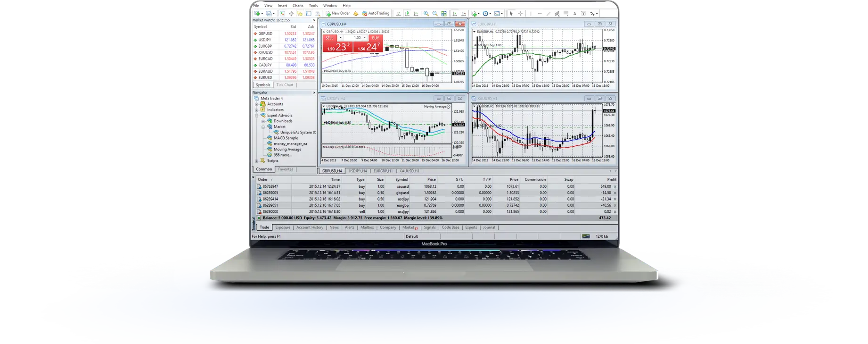The width and height of the screenshot is (868, 344).
Task: Toggle the Market Watch panel toolbar icon
Action: 282,14
